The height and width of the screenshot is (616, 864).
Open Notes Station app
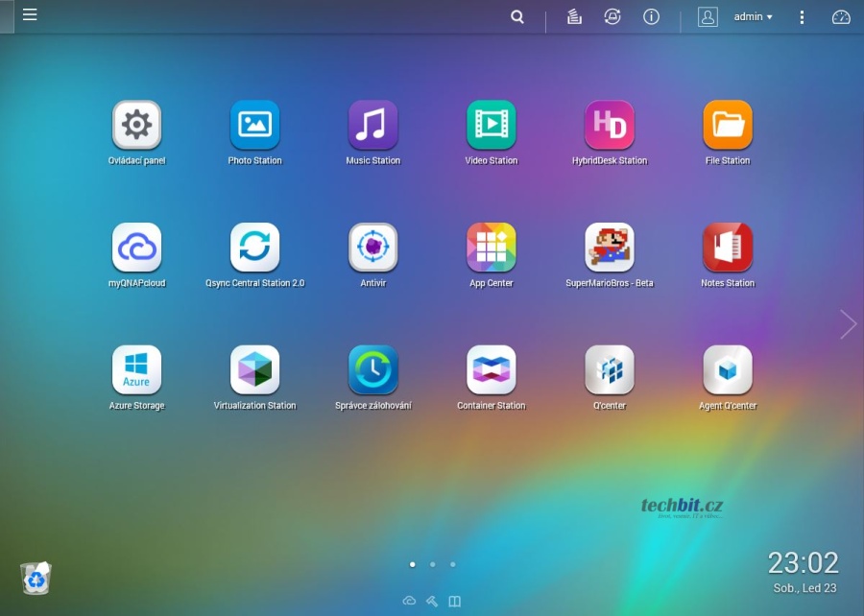pos(727,249)
